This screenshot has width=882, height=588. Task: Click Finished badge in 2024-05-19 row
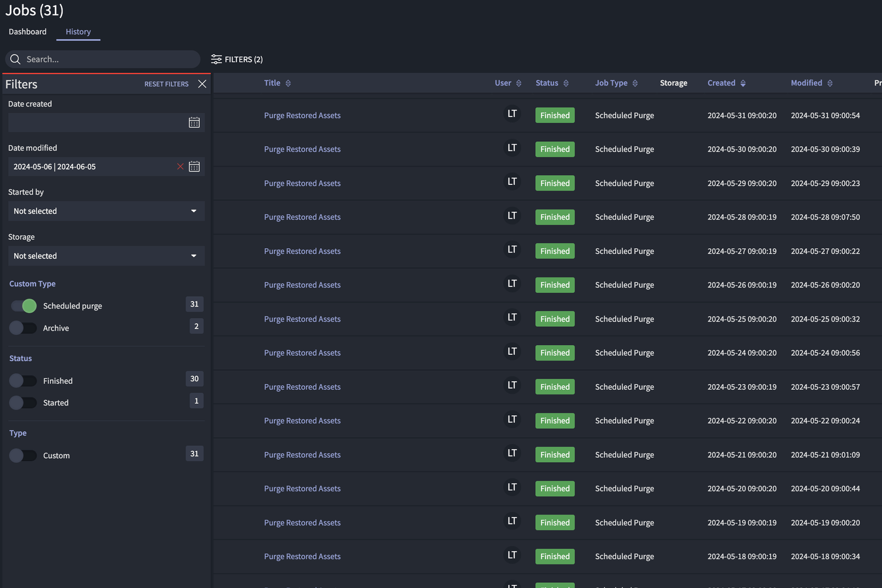click(555, 523)
